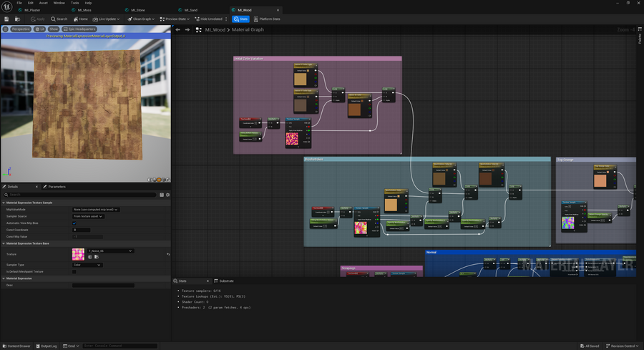Click the T_Noise_06 texture thumbnail
This screenshot has height=350, width=644.
pos(78,254)
